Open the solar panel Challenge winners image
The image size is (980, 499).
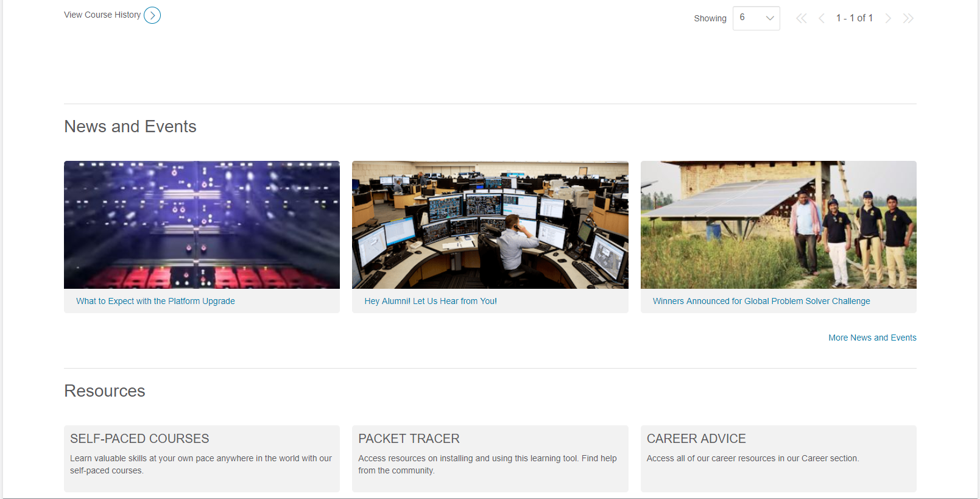778,225
